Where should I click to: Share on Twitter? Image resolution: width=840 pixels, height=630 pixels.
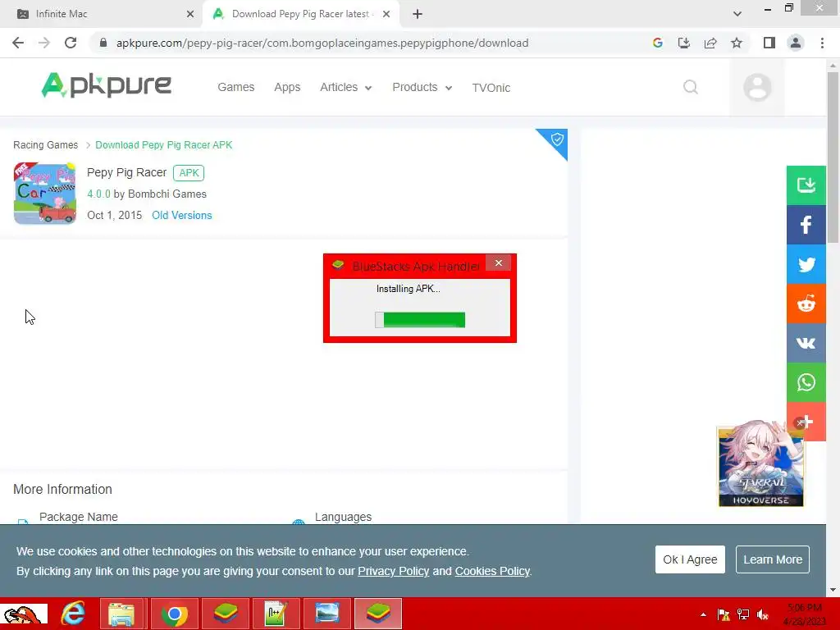pos(806,264)
